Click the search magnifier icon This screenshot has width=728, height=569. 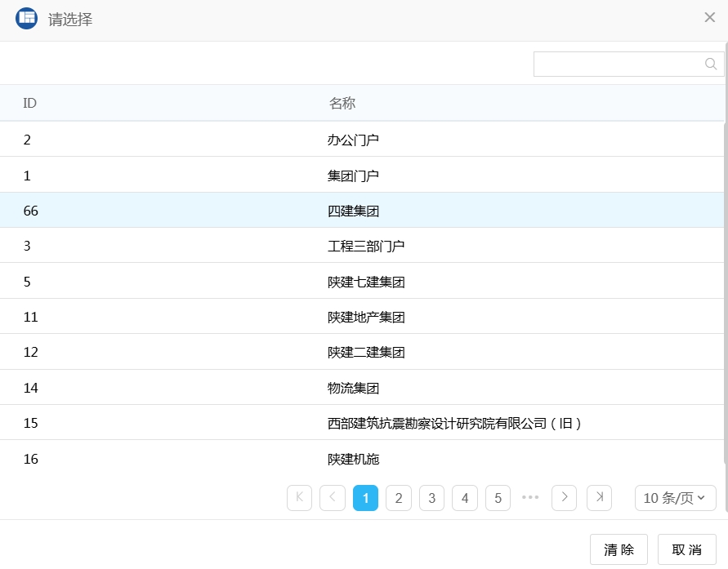coord(710,64)
